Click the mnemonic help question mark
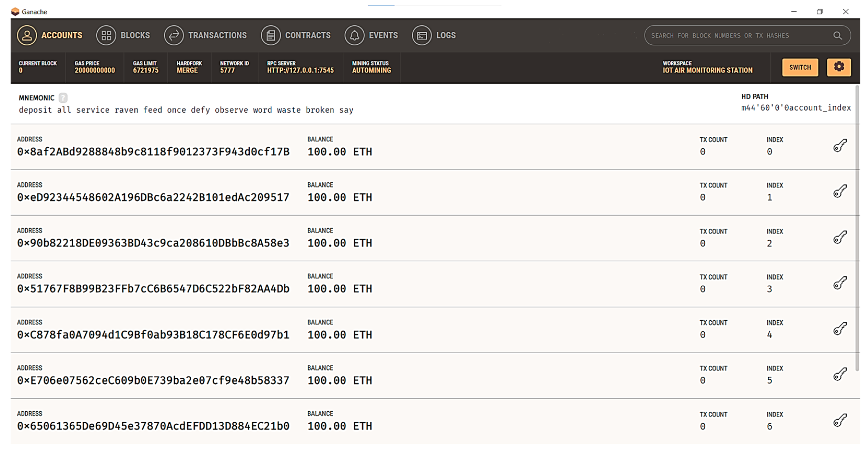This screenshot has width=868, height=452. (63, 98)
